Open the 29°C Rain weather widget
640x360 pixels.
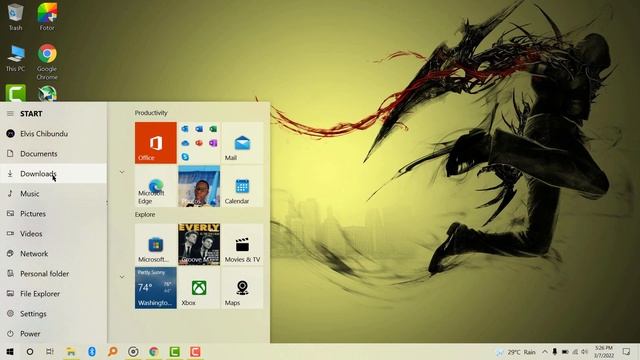coord(515,352)
